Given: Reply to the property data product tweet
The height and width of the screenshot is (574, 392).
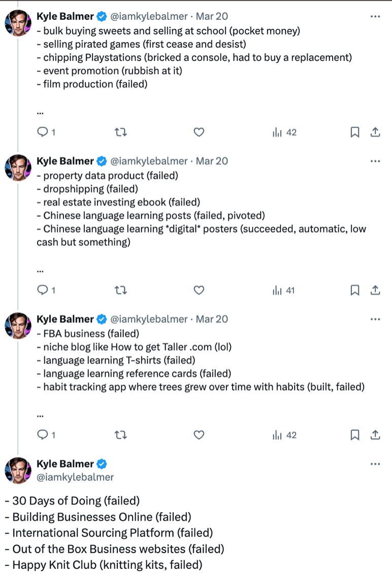Looking at the screenshot, I should tap(43, 291).
